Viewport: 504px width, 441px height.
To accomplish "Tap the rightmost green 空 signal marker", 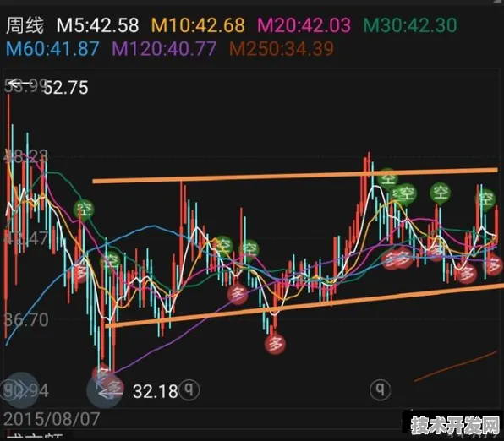I will coord(485,199).
